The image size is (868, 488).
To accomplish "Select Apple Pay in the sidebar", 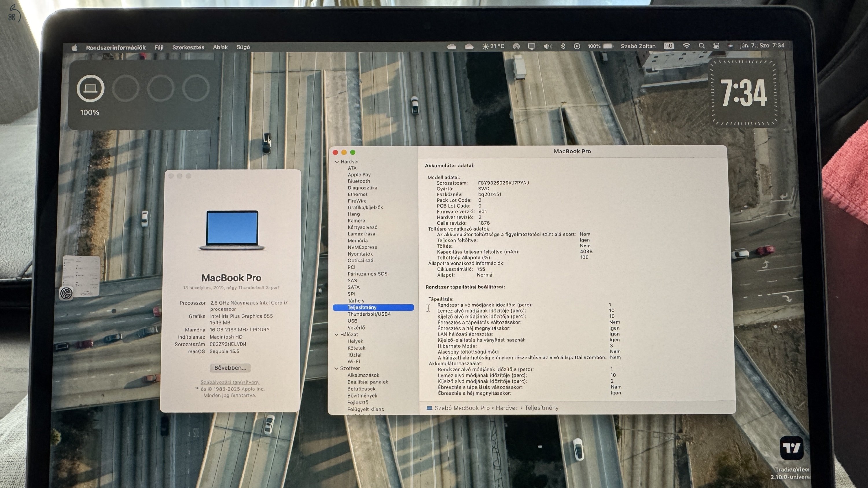I will [x=359, y=174].
